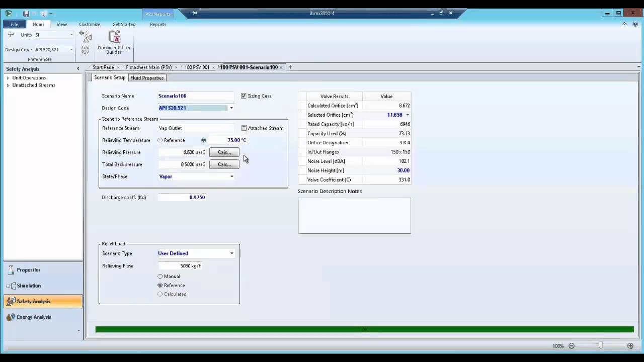Open the Selected Orifice dropdown arrow

coord(408,115)
